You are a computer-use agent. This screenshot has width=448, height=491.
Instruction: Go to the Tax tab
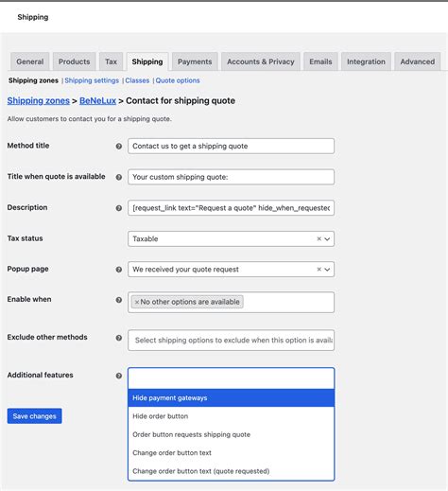tap(112, 61)
